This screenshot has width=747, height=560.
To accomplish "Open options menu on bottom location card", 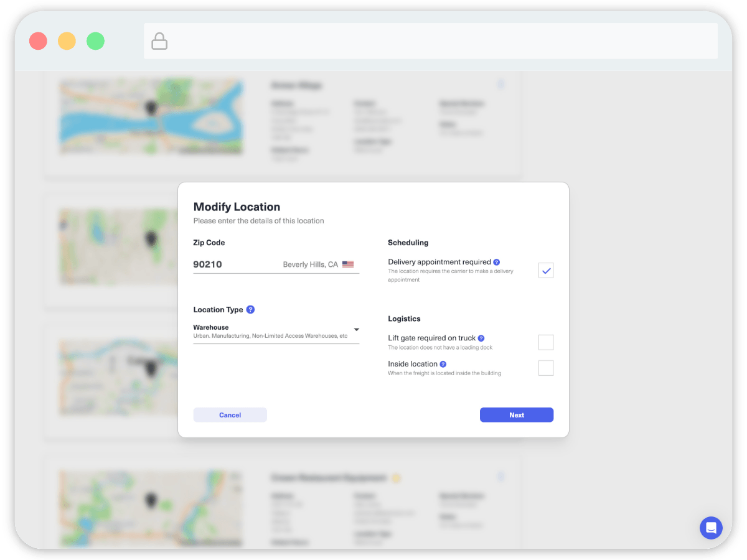I will point(502,477).
